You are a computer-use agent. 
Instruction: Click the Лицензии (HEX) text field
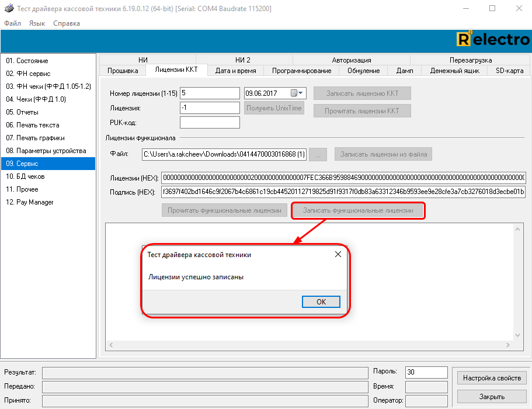343,178
